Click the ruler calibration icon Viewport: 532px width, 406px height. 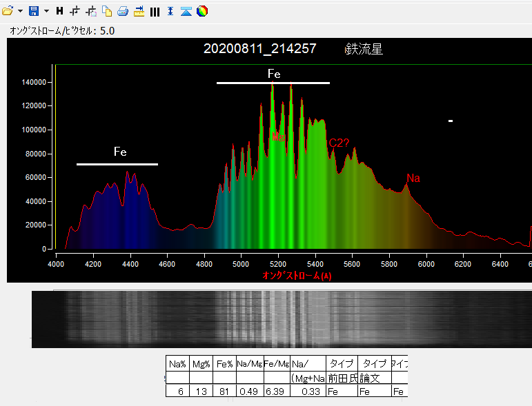(x=139, y=11)
